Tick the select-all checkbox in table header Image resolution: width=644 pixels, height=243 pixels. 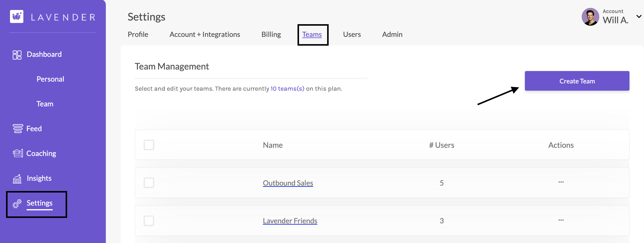(149, 145)
